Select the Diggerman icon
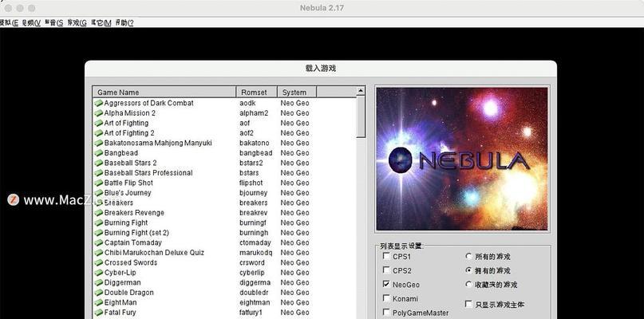Screen dimensions: 644x319 tap(99, 282)
